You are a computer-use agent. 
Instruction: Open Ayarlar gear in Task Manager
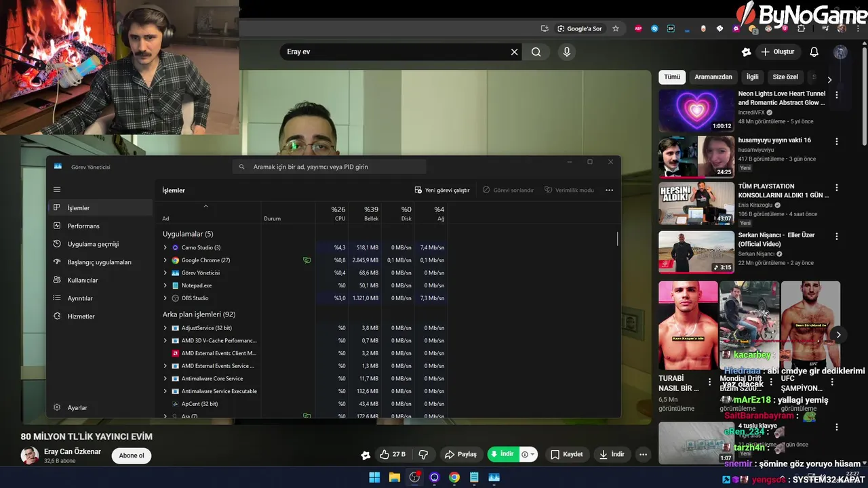(x=102, y=407)
